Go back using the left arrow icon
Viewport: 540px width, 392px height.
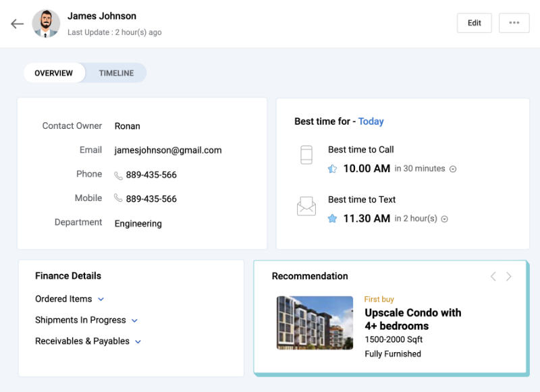pos(17,24)
